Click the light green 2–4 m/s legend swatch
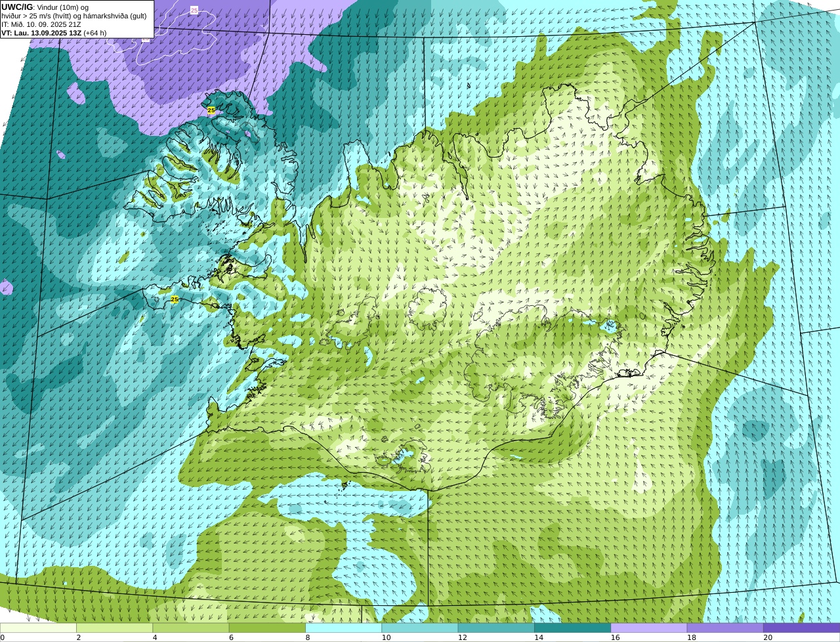The height and width of the screenshot is (642, 840). [114, 628]
